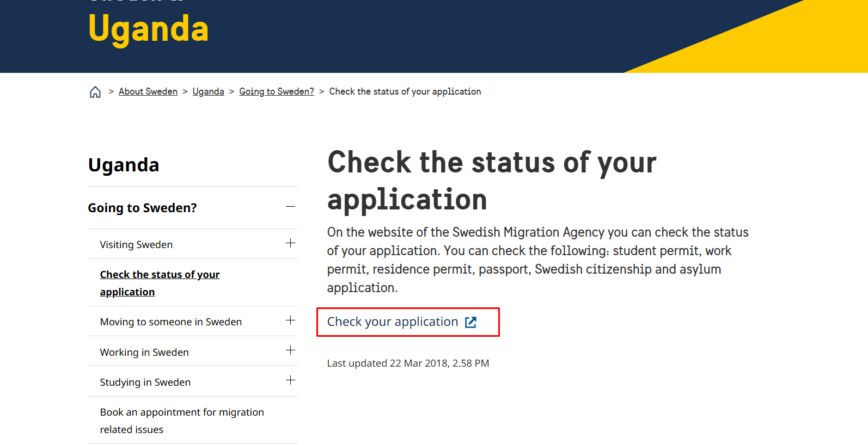Click the page heading Check the status of your application
Screen dimensions: 868x445
click(x=492, y=181)
